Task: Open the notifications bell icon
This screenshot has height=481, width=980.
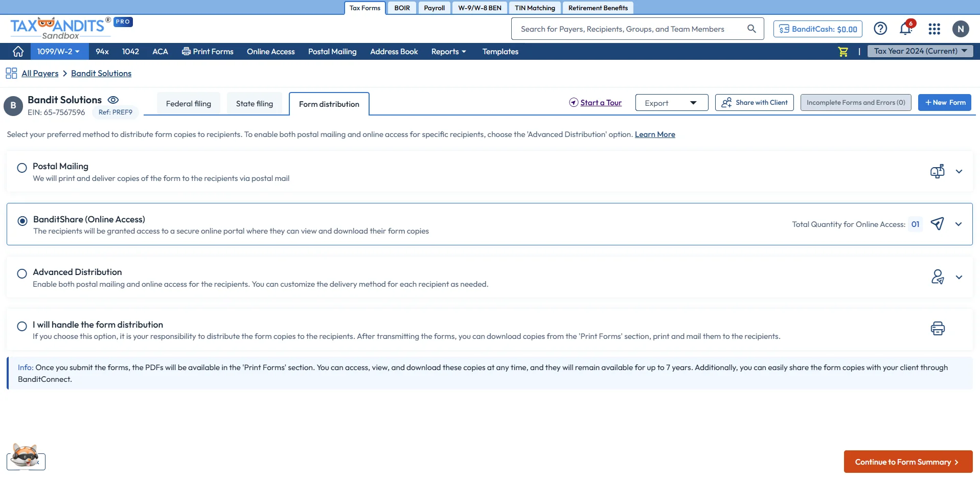Action: [906, 29]
